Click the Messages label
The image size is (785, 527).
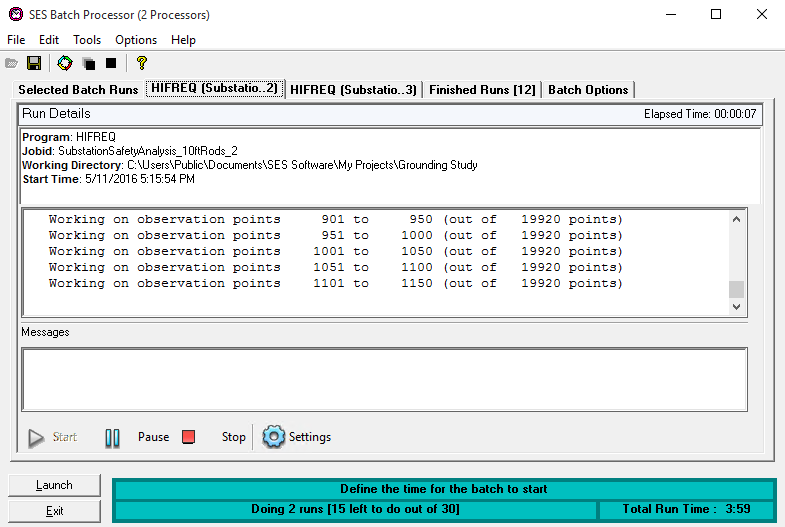point(45,332)
